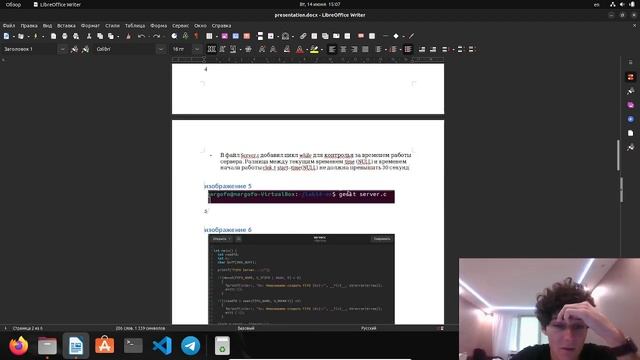Viewport: 640px width, 360px height.
Task: Increase indent of the paragraph
Action: [422, 49]
